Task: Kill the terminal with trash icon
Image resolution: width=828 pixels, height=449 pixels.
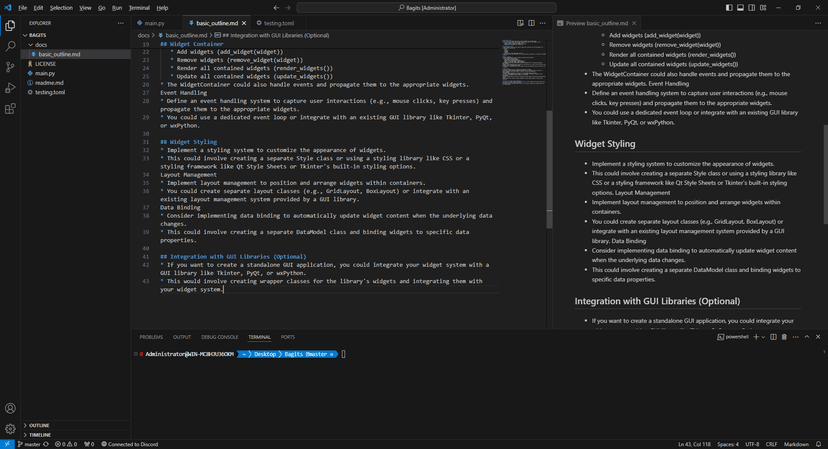Action: click(x=784, y=337)
